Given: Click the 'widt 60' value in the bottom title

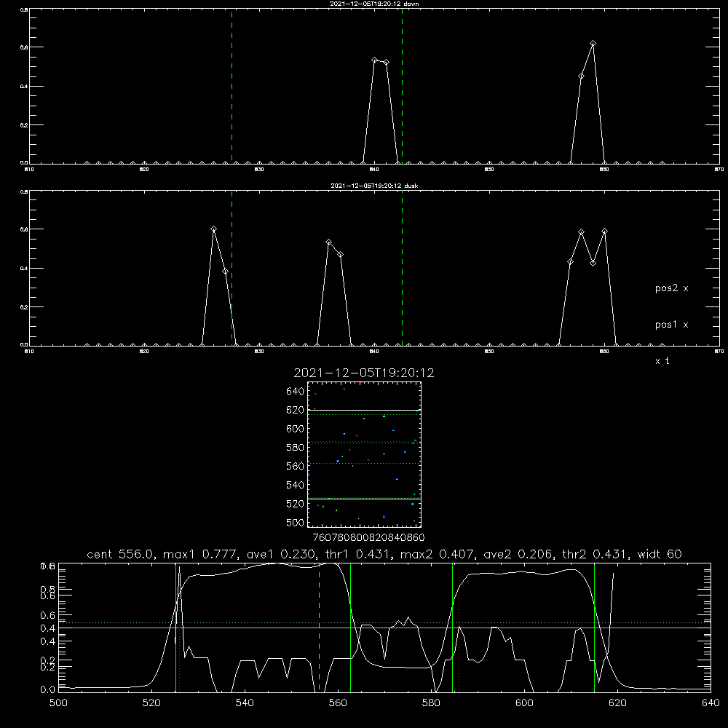Looking at the screenshot, I should (660, 554).
